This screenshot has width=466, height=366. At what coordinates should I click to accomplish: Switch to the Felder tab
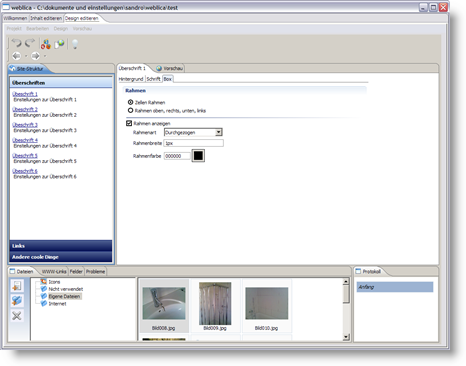click(76, 272)
